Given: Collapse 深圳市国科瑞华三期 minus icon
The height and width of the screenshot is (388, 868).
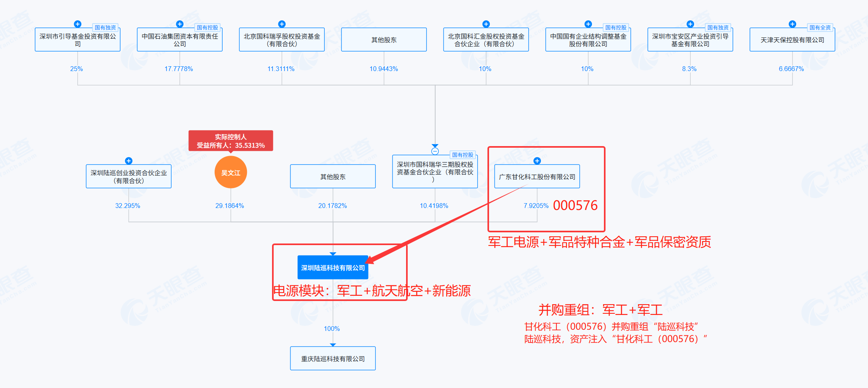Looking at the screenshot, I should [435, 151].
